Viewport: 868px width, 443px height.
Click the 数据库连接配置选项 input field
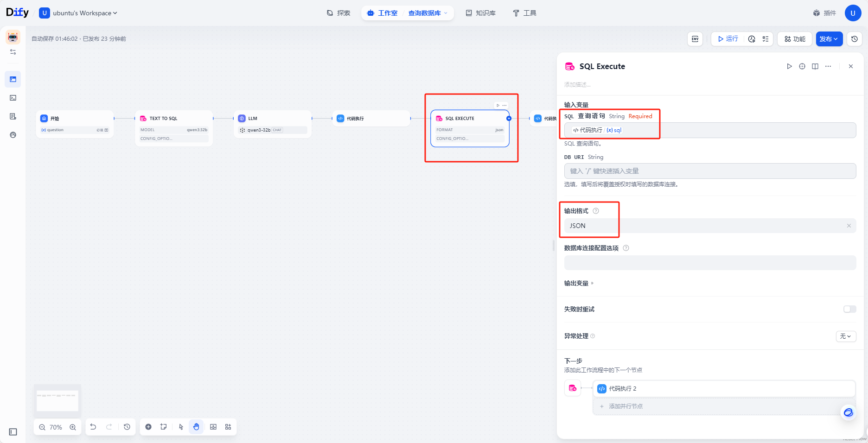710,263
